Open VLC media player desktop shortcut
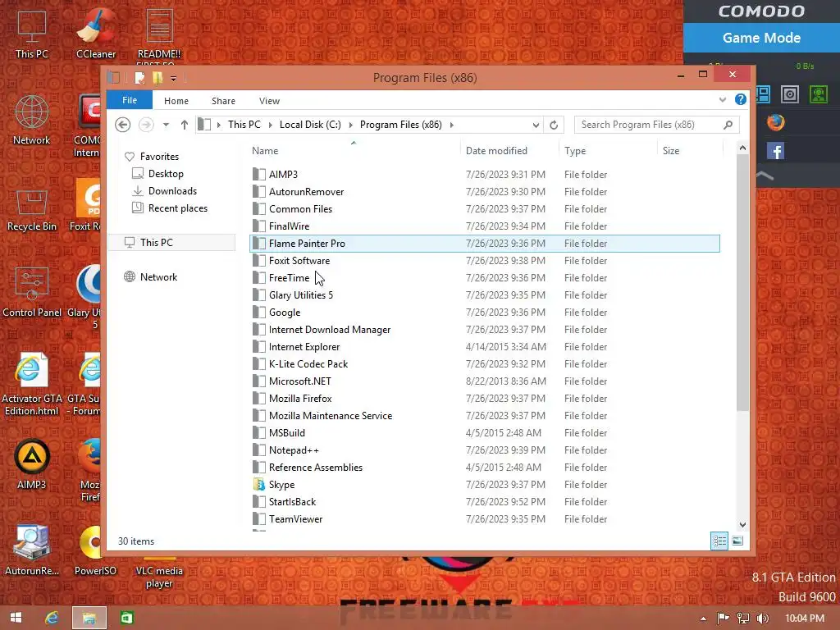 point(159,577)
